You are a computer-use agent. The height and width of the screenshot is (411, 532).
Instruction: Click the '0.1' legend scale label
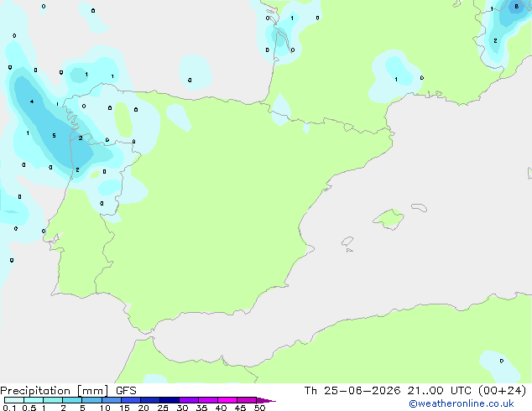point(9,408)
